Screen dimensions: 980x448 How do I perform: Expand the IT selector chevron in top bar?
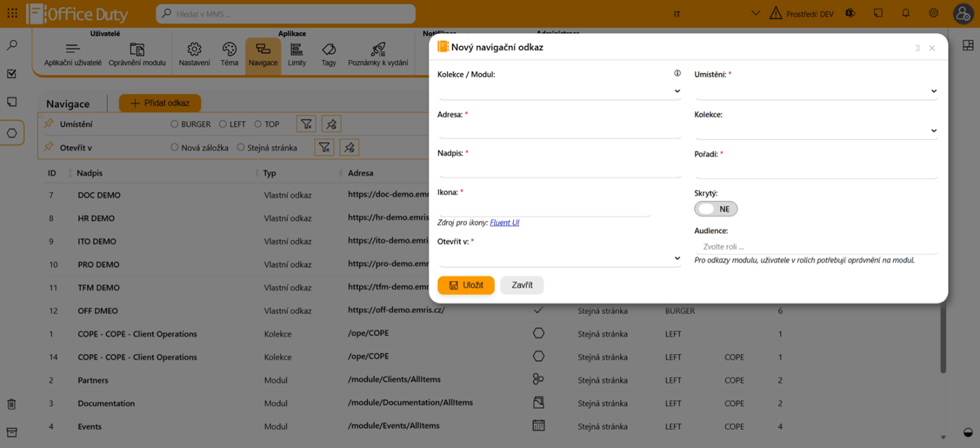pos(756,13)
